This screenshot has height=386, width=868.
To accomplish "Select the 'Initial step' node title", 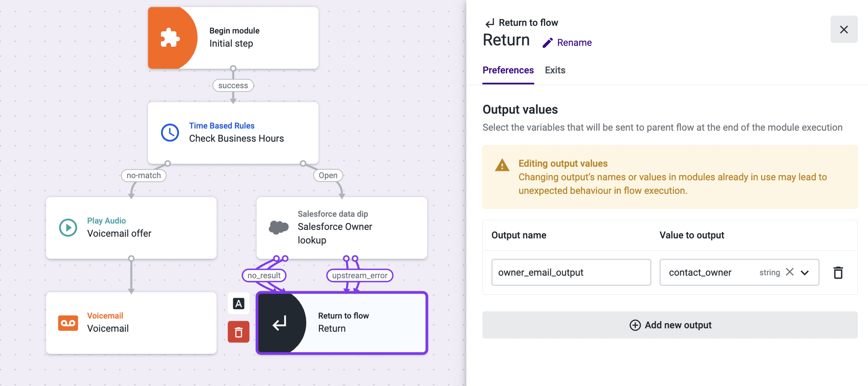I will (x=231, y=43).
